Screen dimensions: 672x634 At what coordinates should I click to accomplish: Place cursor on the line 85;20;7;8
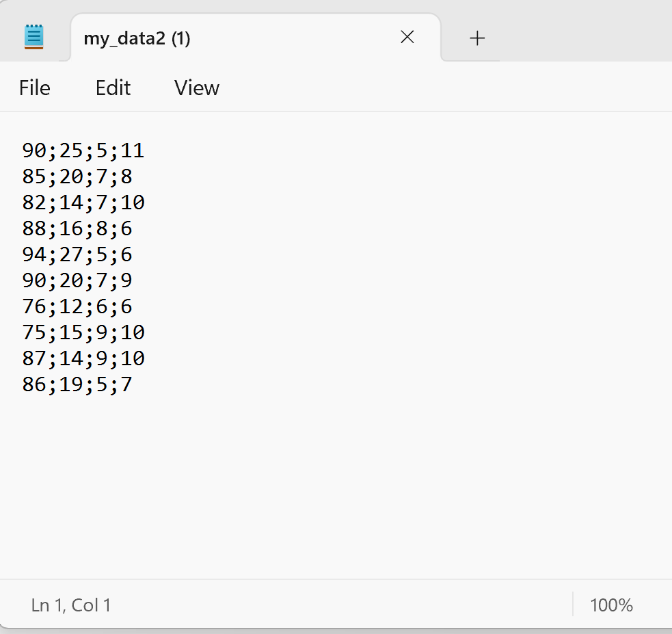[75, 176]
